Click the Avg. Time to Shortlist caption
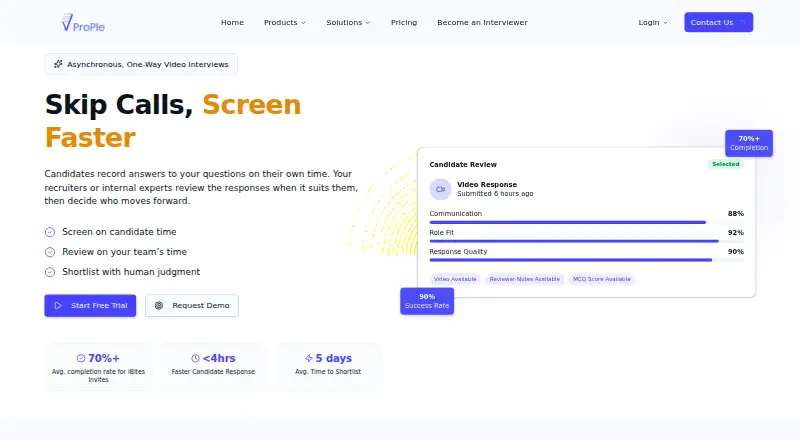Image resolution: width=800 pixels, height=440 pixels. [328, 372]
